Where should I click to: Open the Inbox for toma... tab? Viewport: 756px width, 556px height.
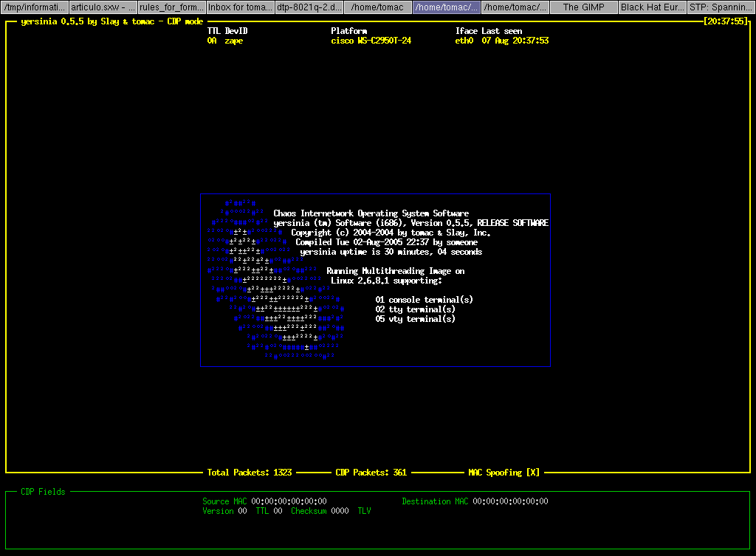(240, 7)
